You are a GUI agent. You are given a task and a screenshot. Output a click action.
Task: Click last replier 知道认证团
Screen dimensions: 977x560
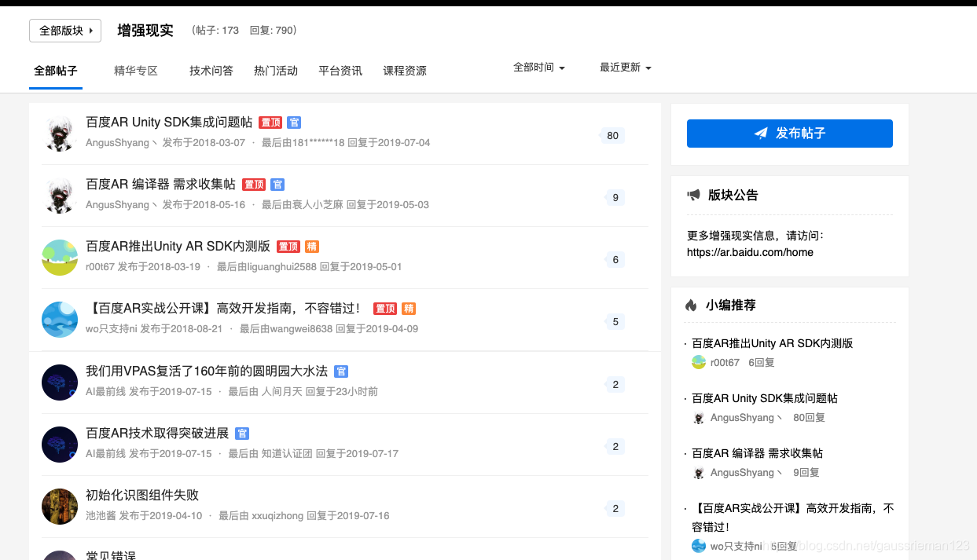[287, 454]
